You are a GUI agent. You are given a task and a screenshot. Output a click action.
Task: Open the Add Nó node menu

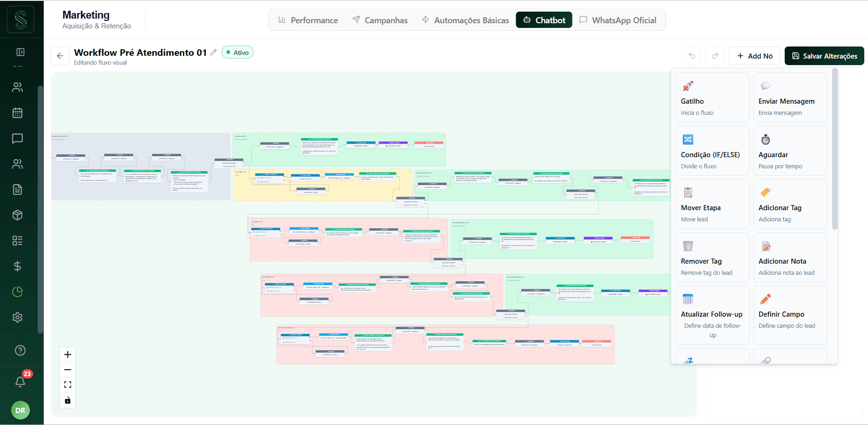754,56
